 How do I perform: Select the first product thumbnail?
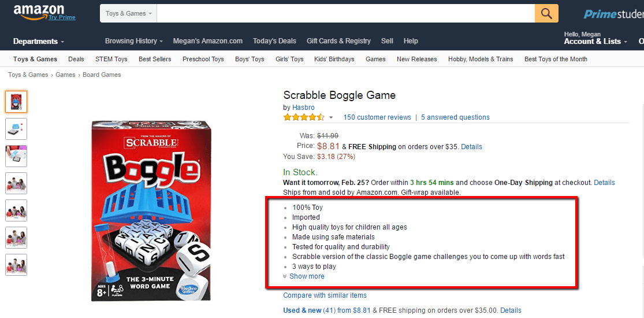16,102
